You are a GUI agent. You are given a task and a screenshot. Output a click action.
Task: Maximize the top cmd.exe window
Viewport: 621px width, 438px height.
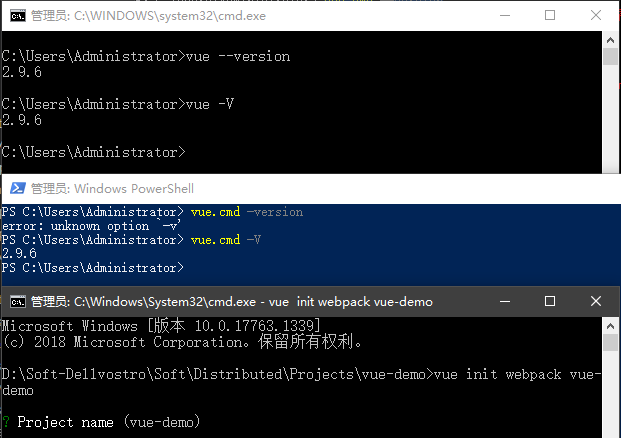tap(550, 15)
